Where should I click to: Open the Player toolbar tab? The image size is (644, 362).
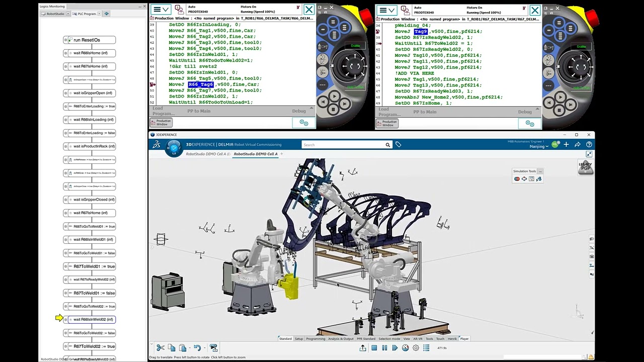(x=464, y=339)
